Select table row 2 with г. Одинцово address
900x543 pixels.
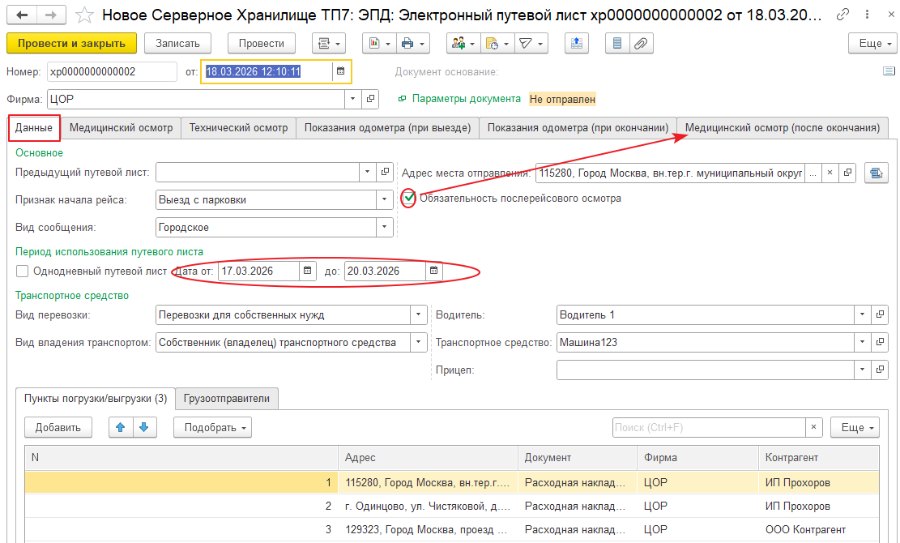point(451,506)
